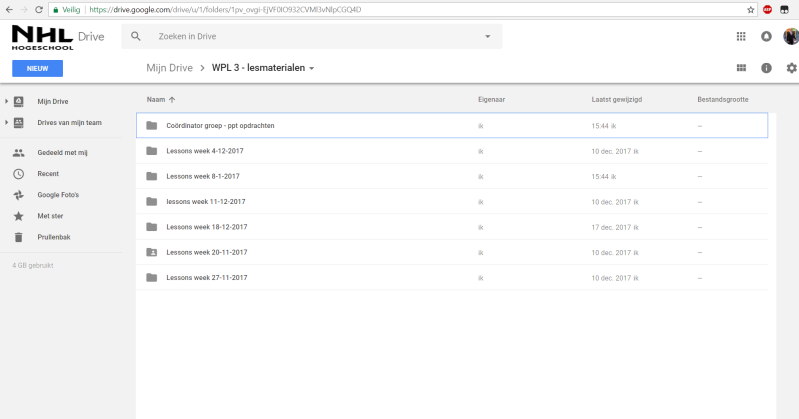Click the Gedeeld met mij people icon
This screenshot has width=799, height=419.
click(x=18, y=152)
